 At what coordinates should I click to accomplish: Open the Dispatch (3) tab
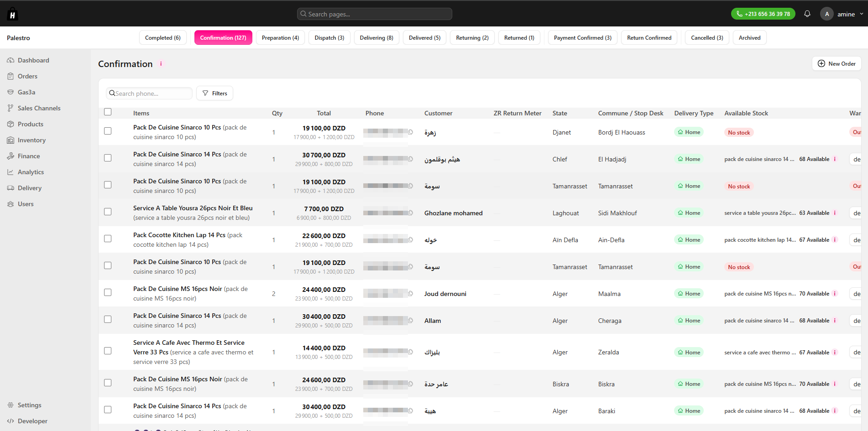pos(329,38)
